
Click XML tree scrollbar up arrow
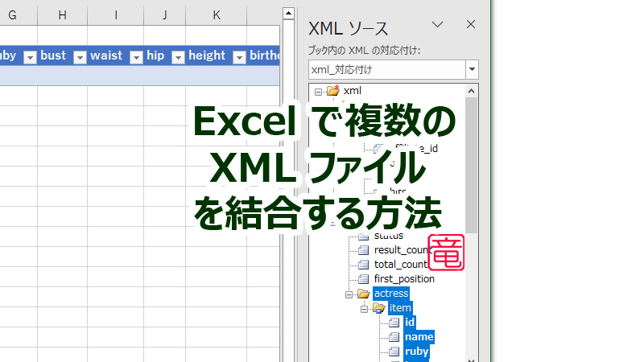[x=471, y=91]
